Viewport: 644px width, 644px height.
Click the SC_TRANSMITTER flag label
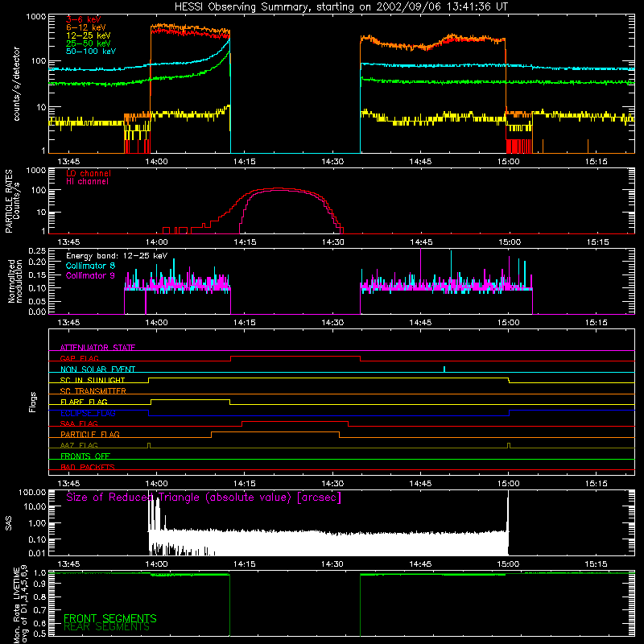click(93, 390)
